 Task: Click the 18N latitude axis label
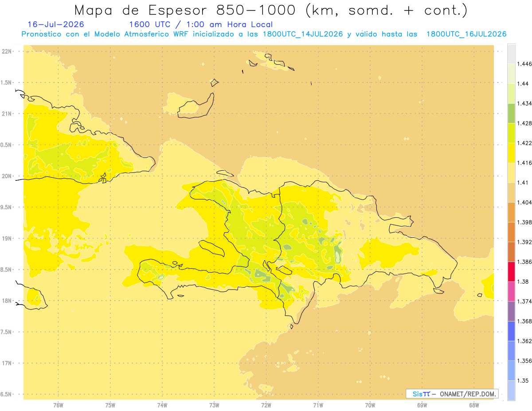7,301
